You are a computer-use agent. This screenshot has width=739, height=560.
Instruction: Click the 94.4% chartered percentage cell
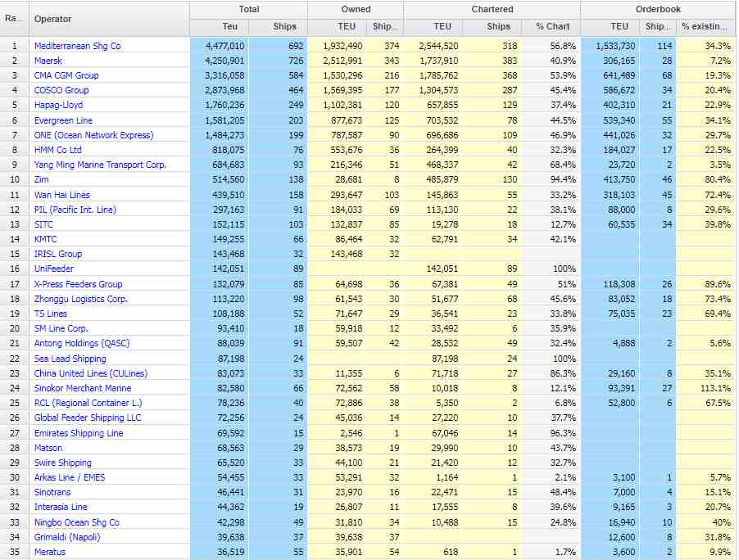point(551,179)
